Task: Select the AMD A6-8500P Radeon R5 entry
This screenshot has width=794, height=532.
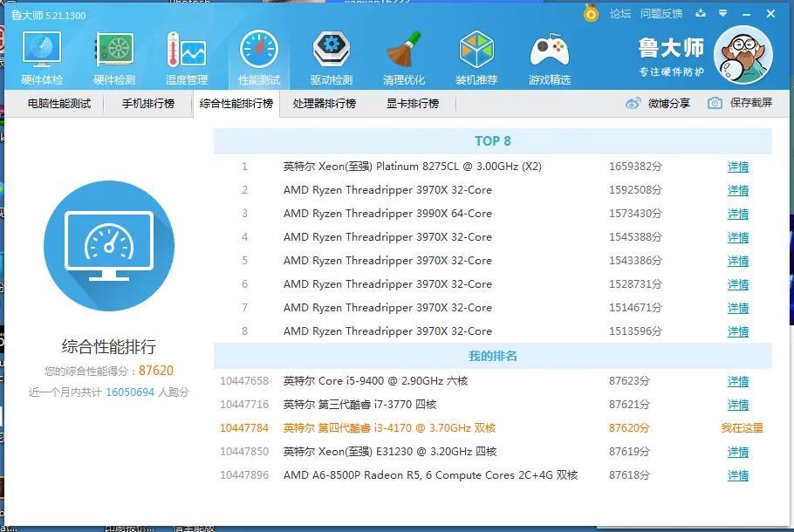Action: 430,475
